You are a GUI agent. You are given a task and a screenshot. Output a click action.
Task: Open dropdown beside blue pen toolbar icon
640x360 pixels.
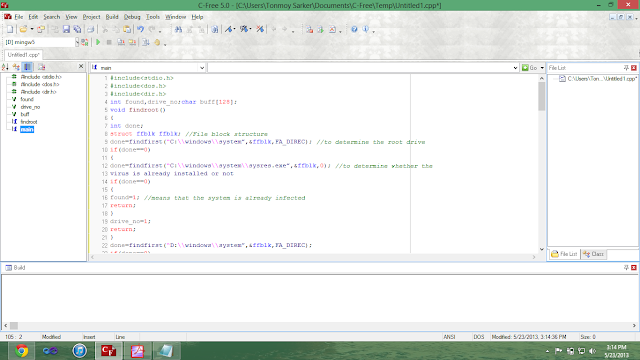tap(235, 29)
